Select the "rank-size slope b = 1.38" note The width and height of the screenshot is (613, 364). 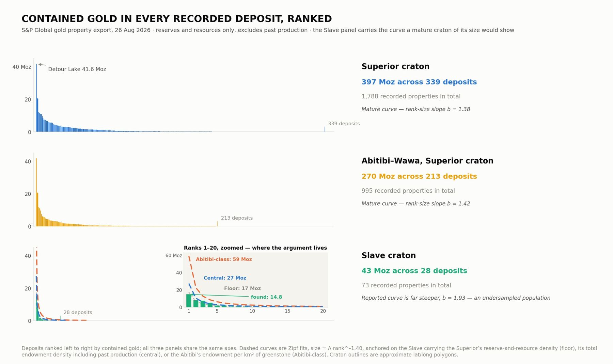coord(415,109)
